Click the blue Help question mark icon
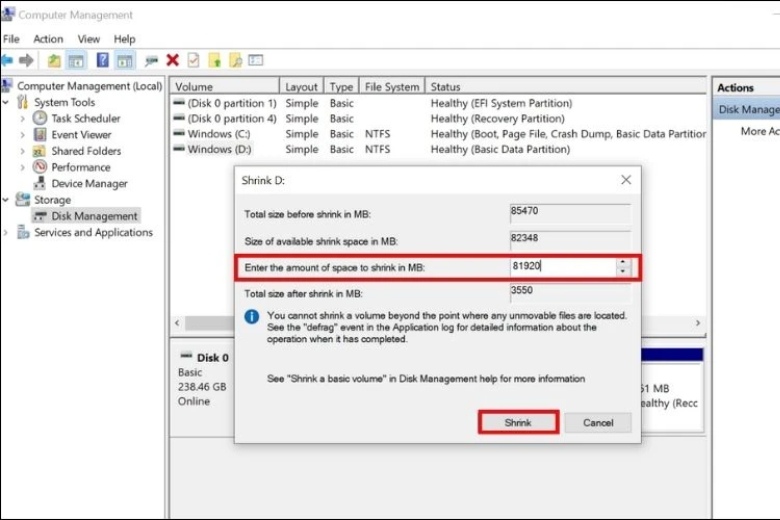The image size is (780, 520). pyautogui.click(x=100, y=61)
